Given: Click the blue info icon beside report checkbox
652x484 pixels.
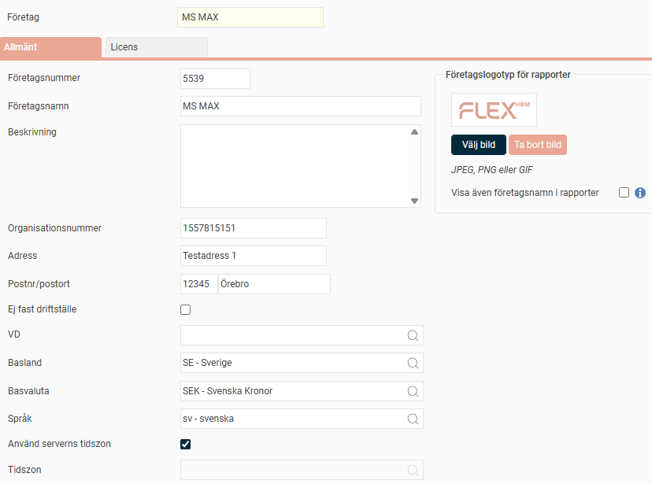Looking at the screenshot, I should (640, 193).
